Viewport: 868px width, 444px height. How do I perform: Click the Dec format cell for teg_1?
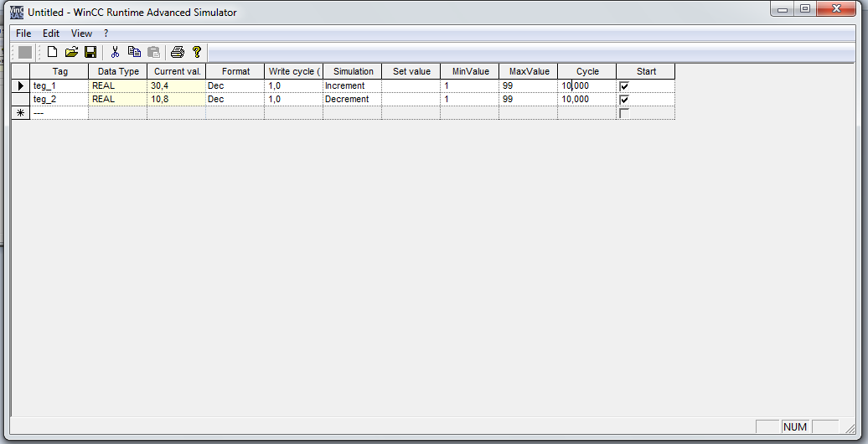point(235,85)
